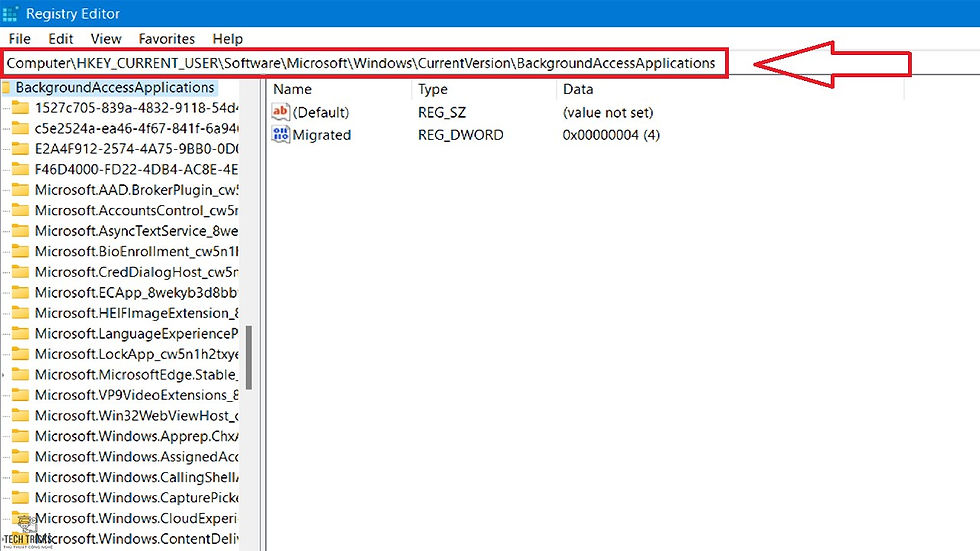Click the REG_DWORD type cell

coord(461,135)
